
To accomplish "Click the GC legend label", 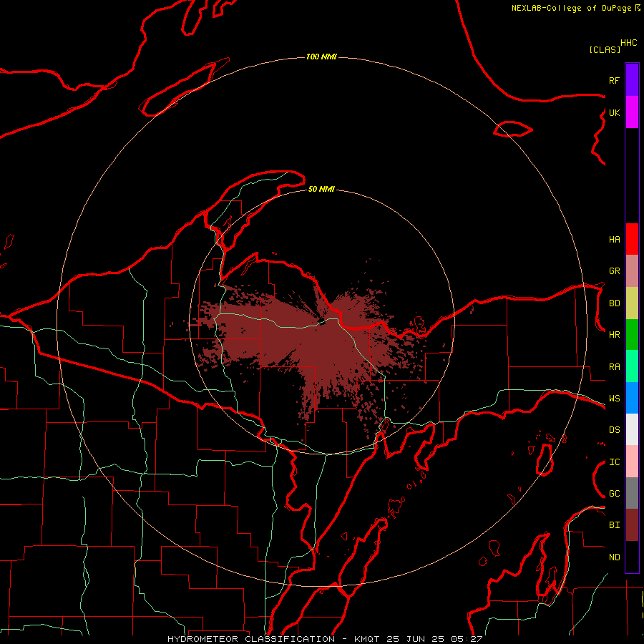I will point(614,494).
